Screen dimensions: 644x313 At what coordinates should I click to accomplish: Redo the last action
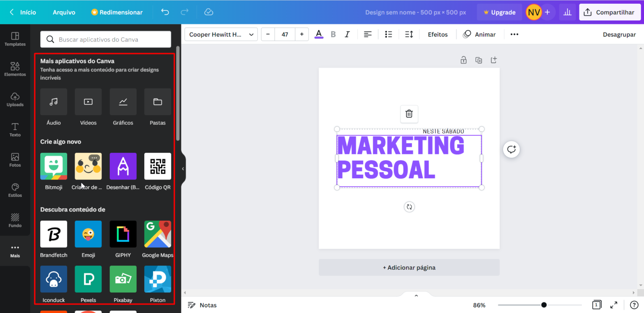point(184,12)
